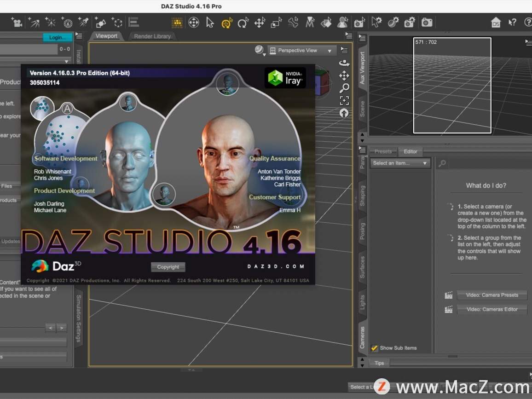Click the Video: Camera Presets button
Viewport: 532px width, 399px height.
pos(492,295)
